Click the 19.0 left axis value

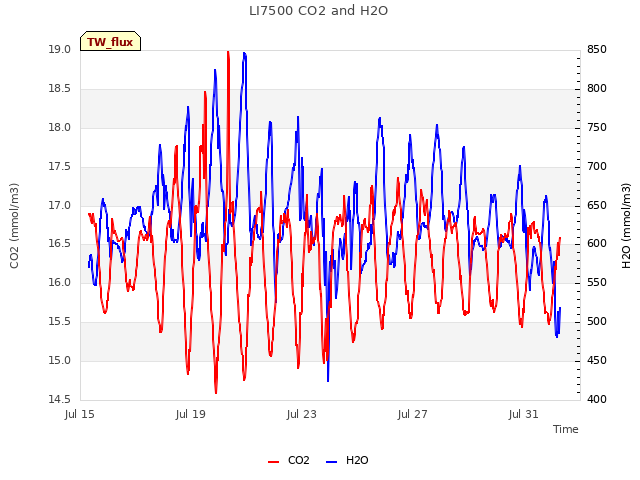[x=60, y=50]
